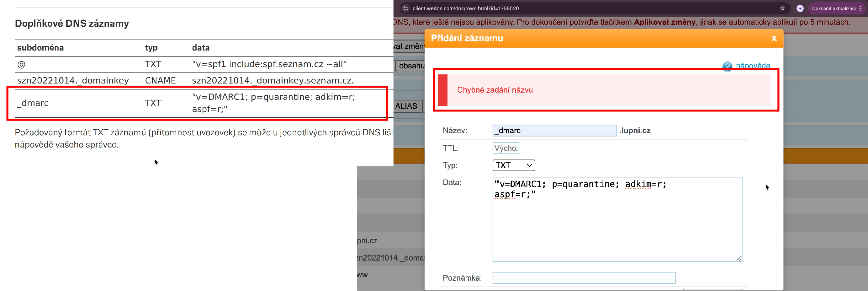The height and width of the screenshot is (291, 868).
Task: Close the Přidání záznamu dialog
Action: click(x=774, y=38)
